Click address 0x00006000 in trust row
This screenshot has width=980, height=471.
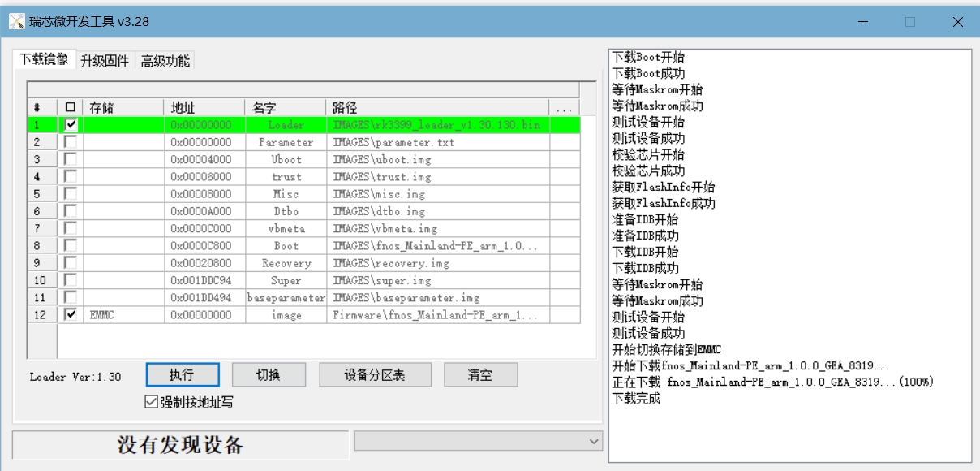point(205,176)
